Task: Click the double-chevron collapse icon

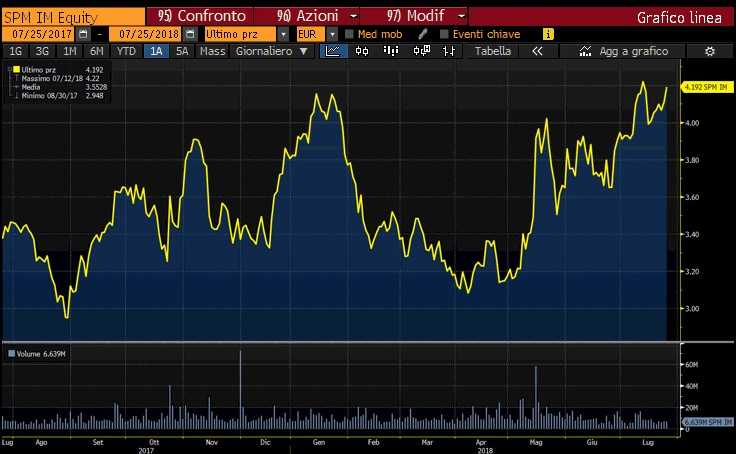Action: pyautogui.click(x=538, y=50)
